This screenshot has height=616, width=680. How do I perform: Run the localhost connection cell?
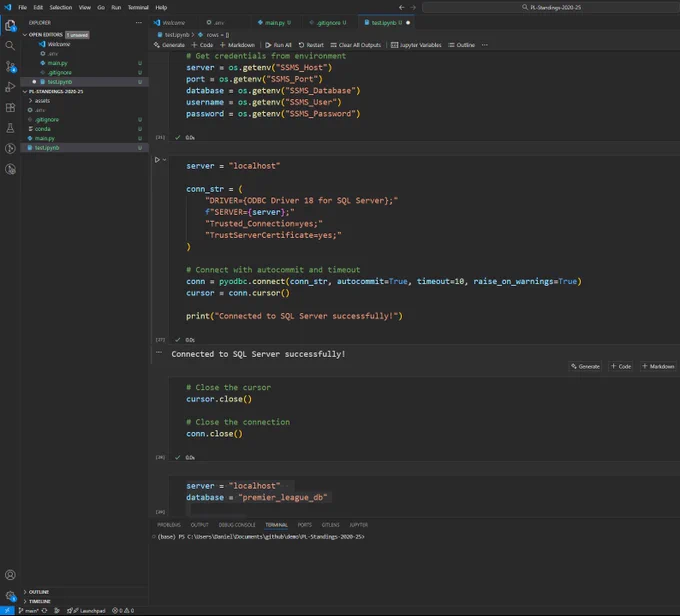click(157, 160)
